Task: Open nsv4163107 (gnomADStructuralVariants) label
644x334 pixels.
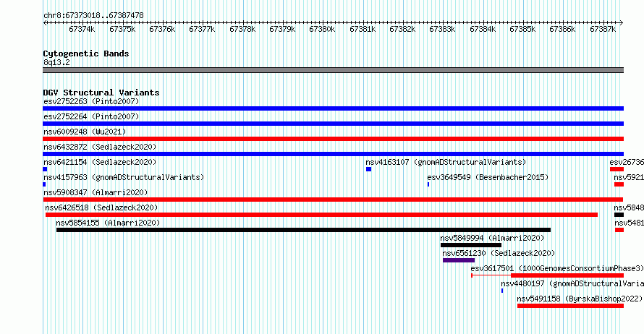Action: coord(446,162)
